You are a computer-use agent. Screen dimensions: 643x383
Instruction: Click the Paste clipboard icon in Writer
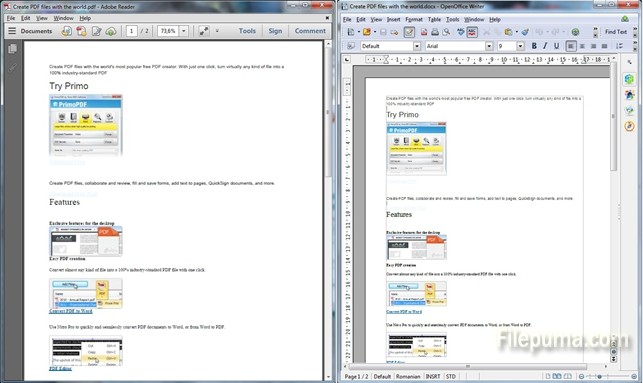coord(508,32)
